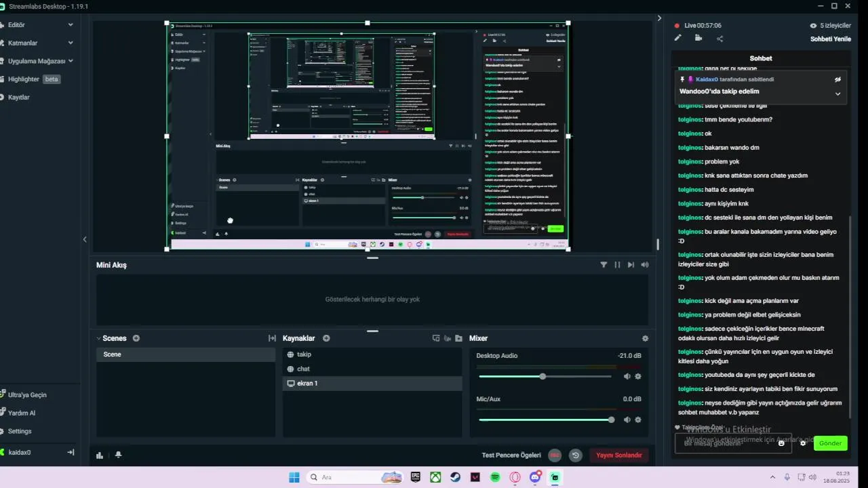Expand Uygulama Mağazası chevron
Image resolution: width=868 pixels, height=488 pixels.
tap(71, 61)
